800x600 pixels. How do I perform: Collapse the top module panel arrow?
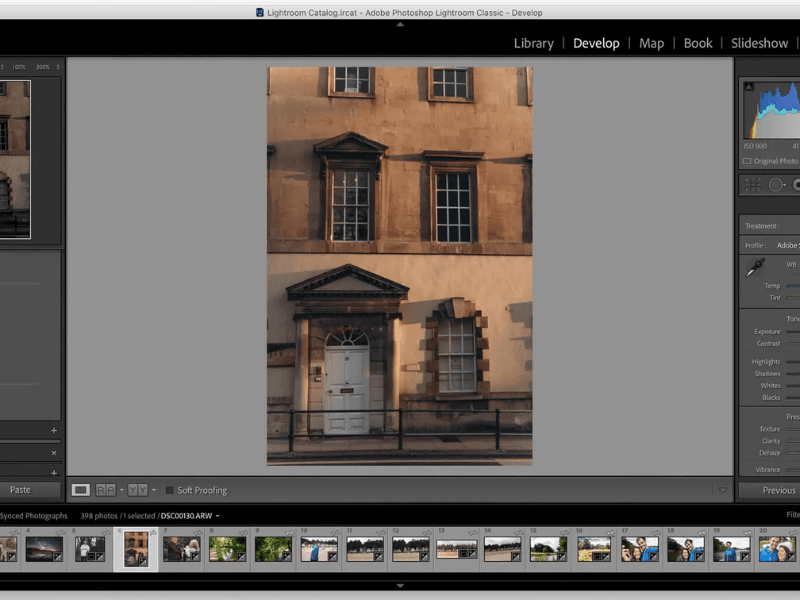[400, 24]
